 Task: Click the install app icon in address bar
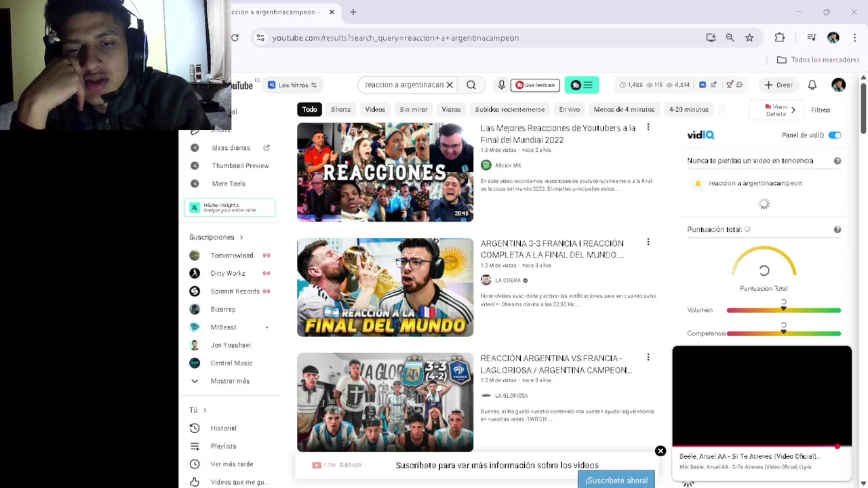click(x=711, y=38)
